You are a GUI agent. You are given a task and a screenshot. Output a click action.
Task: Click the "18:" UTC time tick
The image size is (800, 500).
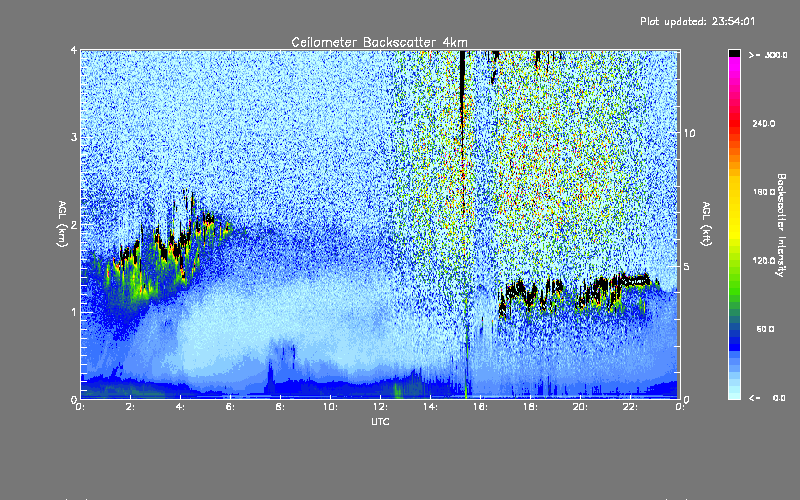coord(530,407)
